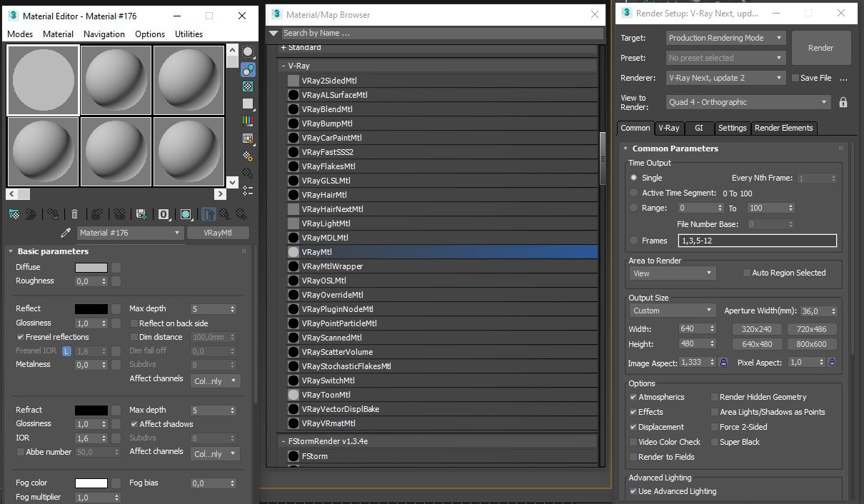
Task: Click Assign Material to Selection icon
Action: coord(53,213)
